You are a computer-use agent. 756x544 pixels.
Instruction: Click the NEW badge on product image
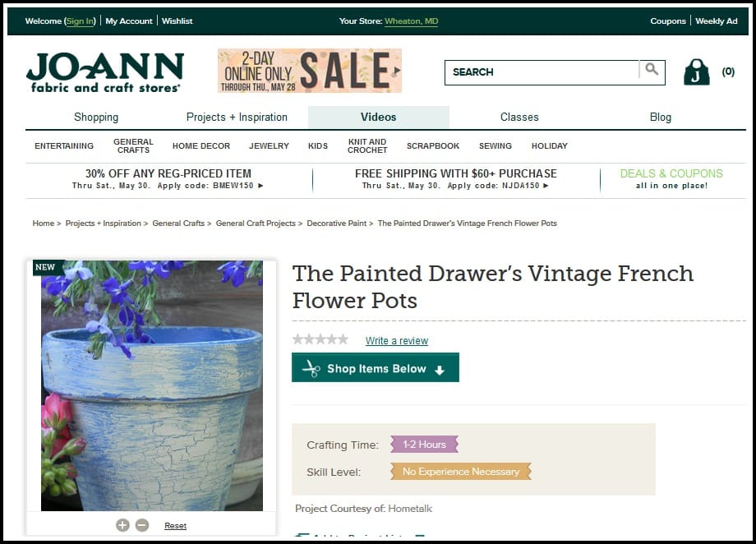coord(45,267)
